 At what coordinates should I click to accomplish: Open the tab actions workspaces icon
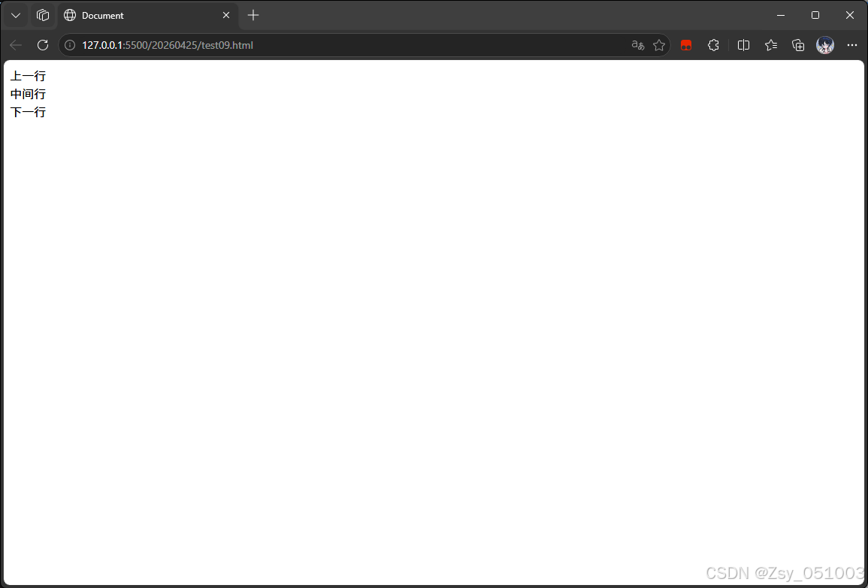click(x=43, y=16)
